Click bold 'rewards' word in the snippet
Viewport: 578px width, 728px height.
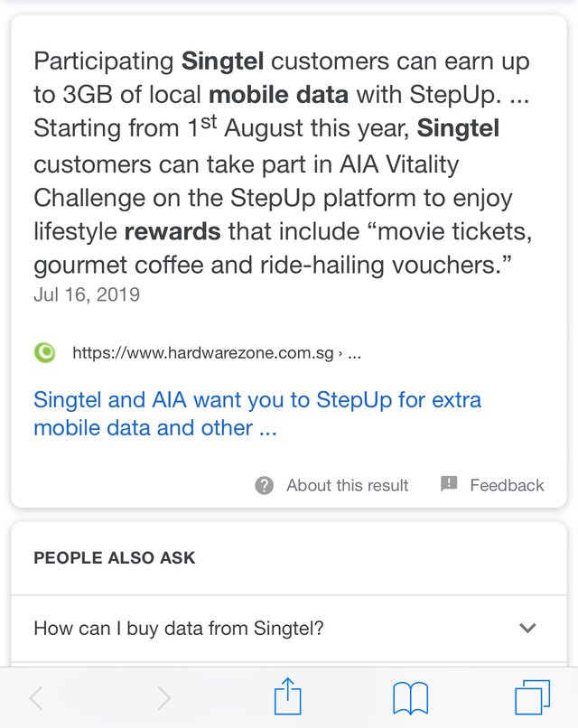pos(172,232)
